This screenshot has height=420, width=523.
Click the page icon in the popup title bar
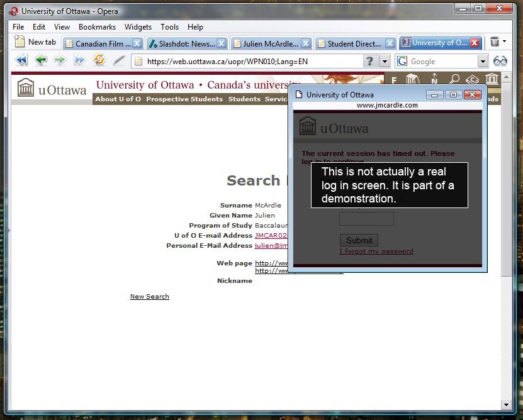[x=299, y=95]
